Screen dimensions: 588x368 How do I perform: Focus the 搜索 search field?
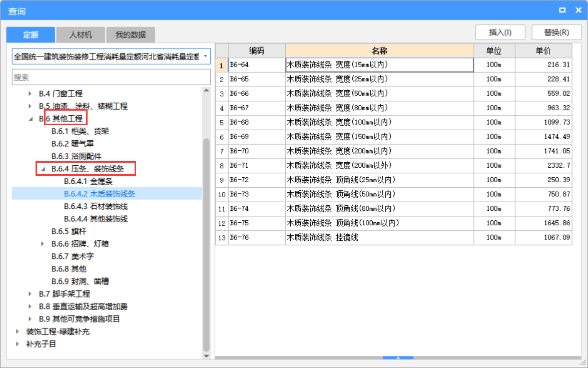(111, 77)
